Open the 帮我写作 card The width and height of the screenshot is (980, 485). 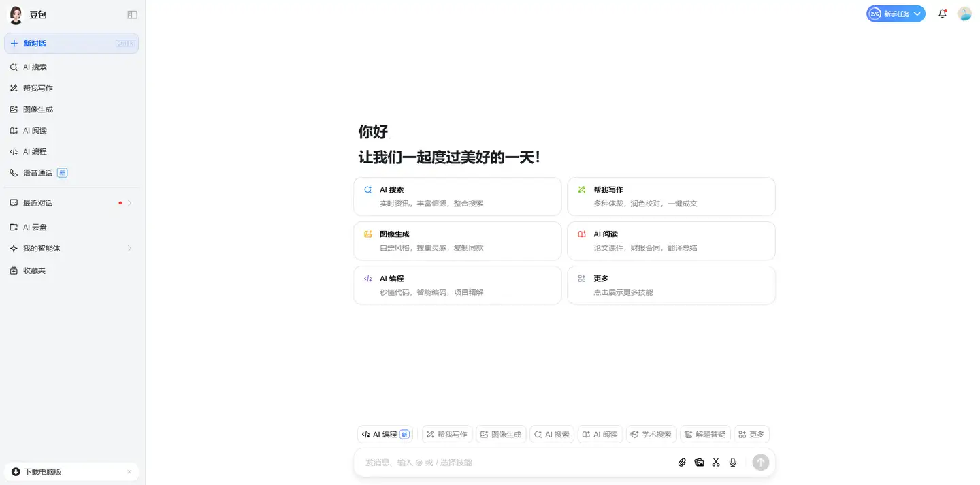(x=671, y=197)
